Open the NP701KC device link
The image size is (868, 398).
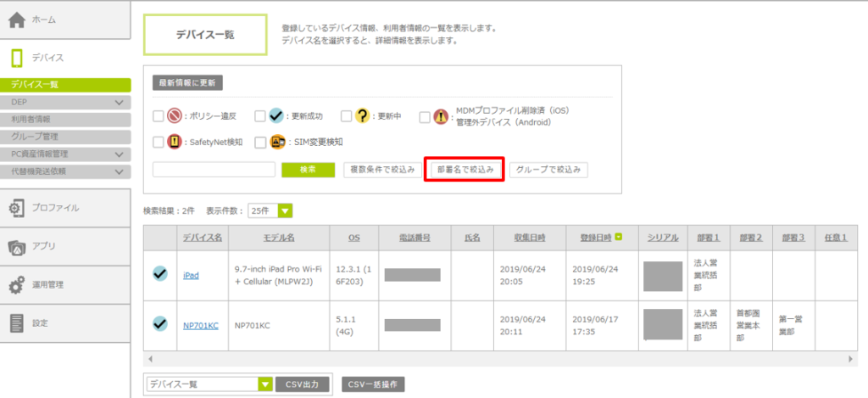click(x=199, y=324)
